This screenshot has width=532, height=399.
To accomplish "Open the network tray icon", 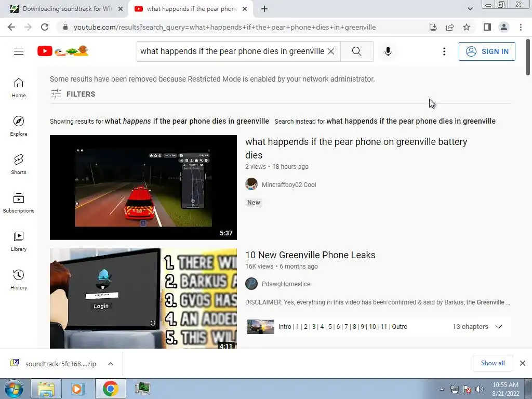I will [454, 389].
